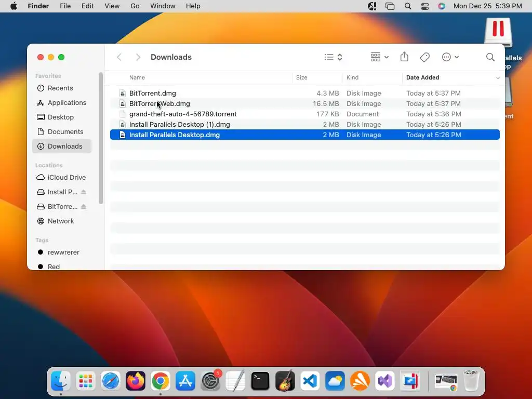
Task: Open TextEdit from the Dock
Action: [x=235, y=381]
